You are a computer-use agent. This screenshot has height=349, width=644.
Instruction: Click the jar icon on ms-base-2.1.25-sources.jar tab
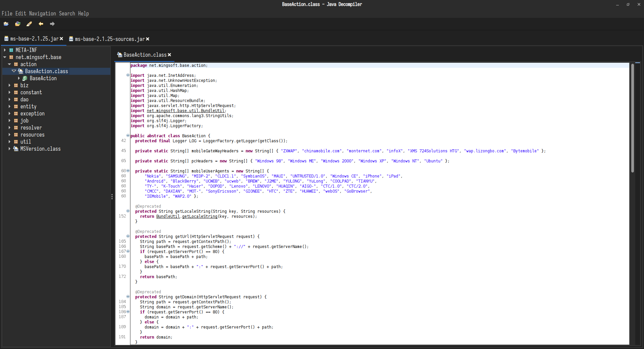coord(71,39)
